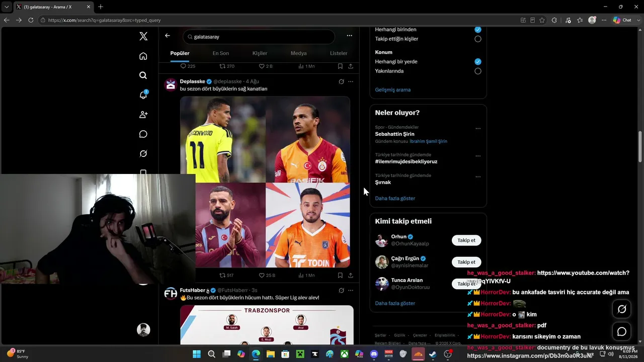Open more options on FutsHaber's post
This screenshot has height=362, width=644.
[351, 290]
